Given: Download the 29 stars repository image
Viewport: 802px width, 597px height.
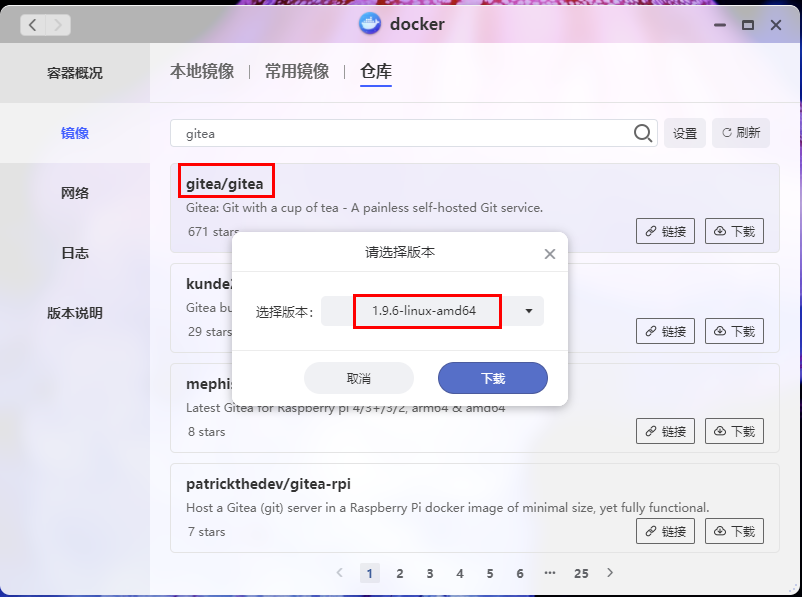Looking at the screenshot, I should point(734,331).
